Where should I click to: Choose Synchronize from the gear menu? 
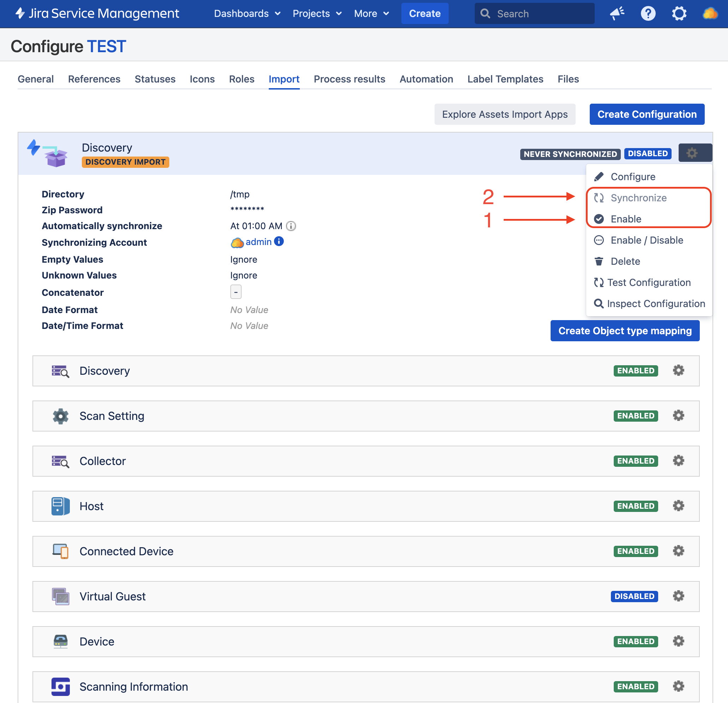pos(649,198)
